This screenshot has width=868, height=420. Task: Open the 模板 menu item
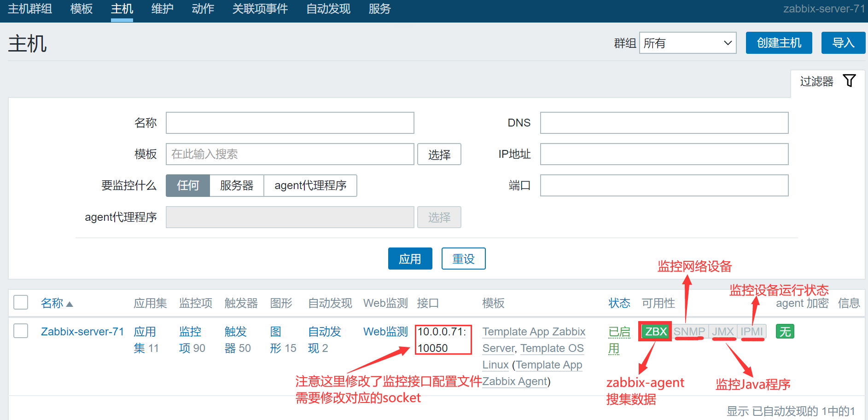pyautogui.click(x=82, y=9)
